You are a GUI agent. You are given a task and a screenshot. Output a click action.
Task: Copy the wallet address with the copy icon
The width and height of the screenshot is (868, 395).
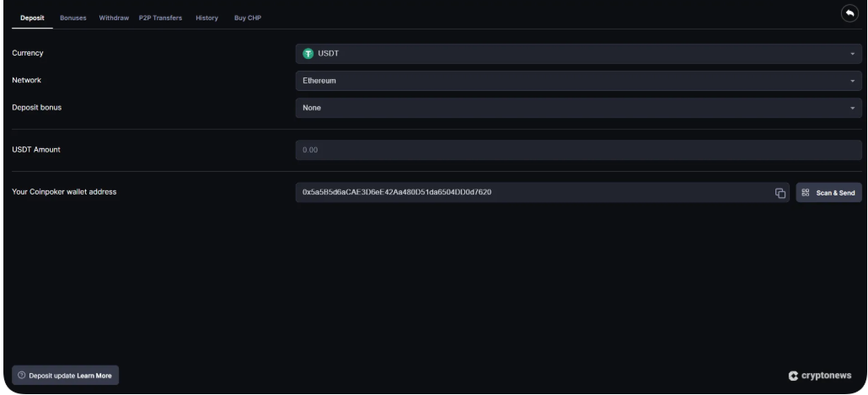click(x=780, y=193)
